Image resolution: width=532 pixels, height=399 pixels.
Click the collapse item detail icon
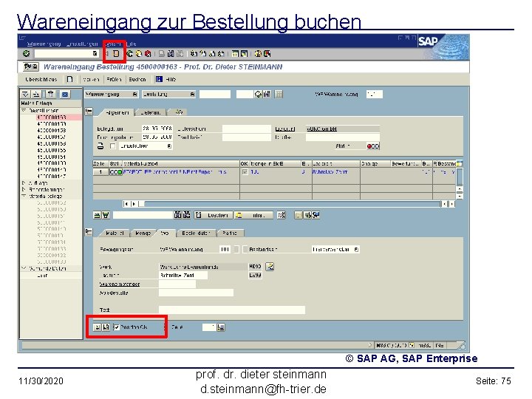[x=89, y=232]
